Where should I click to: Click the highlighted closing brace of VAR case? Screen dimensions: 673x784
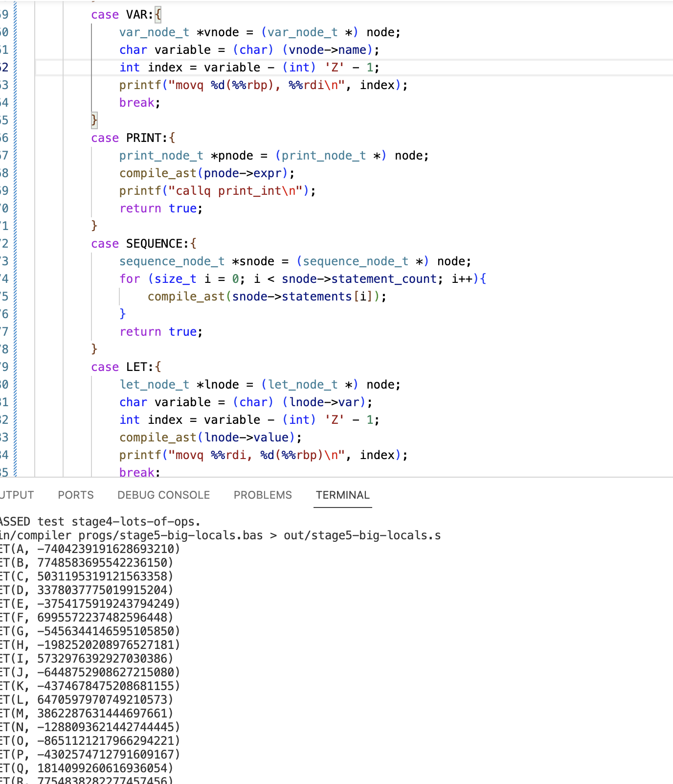[x=94, y=120]
